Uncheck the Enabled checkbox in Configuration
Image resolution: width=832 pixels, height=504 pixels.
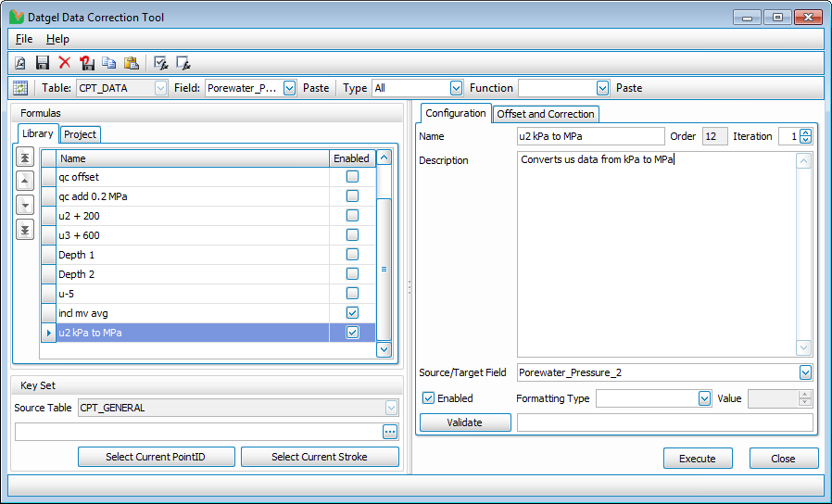[x=429, y=398]
